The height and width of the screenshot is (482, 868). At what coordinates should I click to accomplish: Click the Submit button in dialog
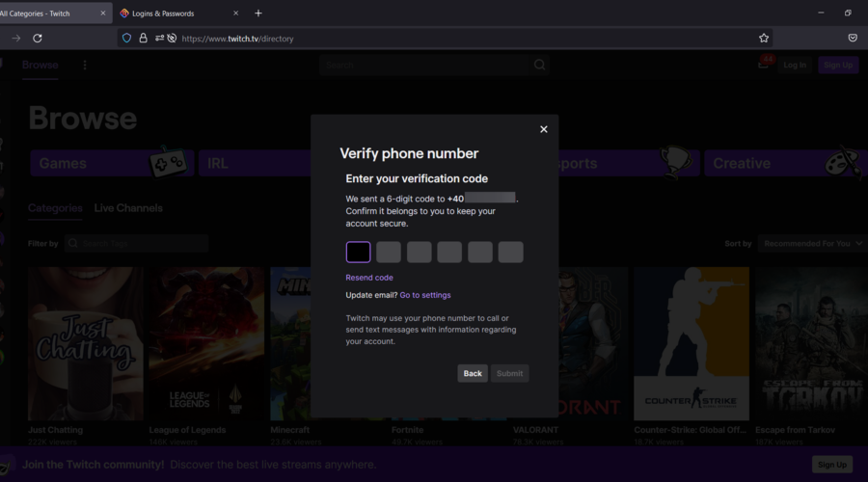pyautogui.click(x=509, y=373)
